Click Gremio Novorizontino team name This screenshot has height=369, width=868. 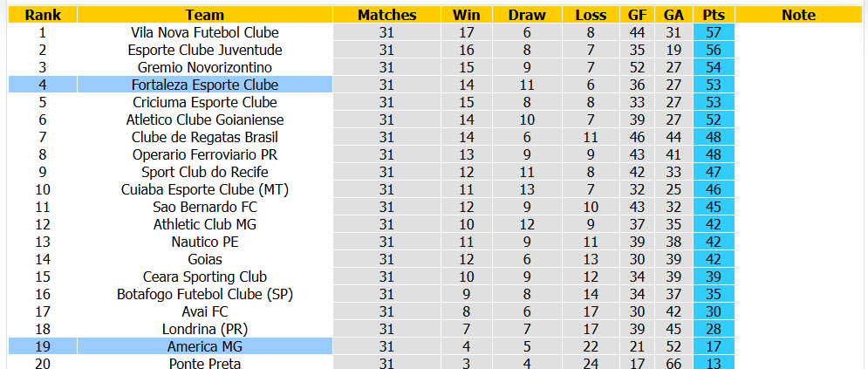205,67
